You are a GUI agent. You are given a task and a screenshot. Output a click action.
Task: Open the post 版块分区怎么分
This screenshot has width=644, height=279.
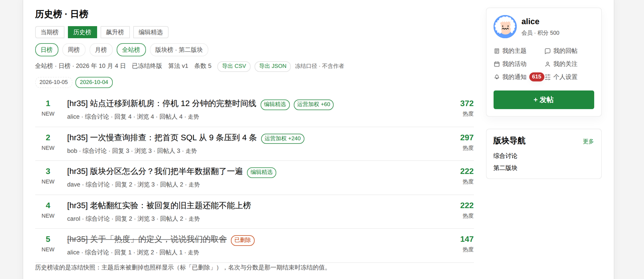(155, 171)
